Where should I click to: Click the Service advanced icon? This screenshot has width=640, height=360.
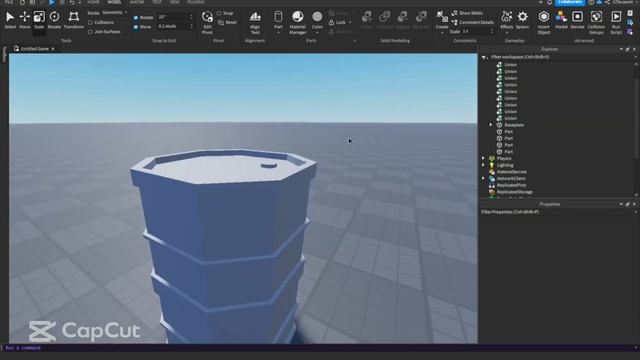577,20
